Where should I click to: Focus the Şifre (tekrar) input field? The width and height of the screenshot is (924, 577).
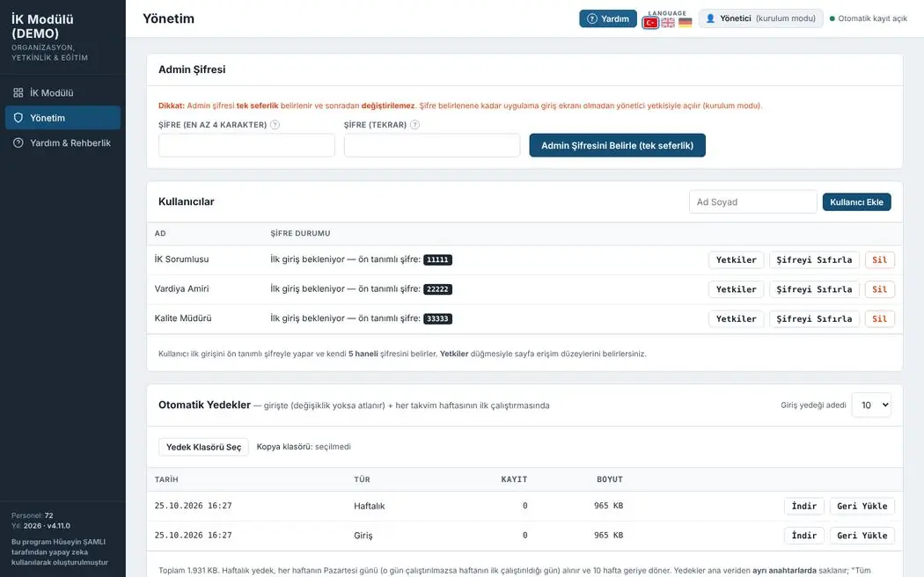tap(432, 145)
